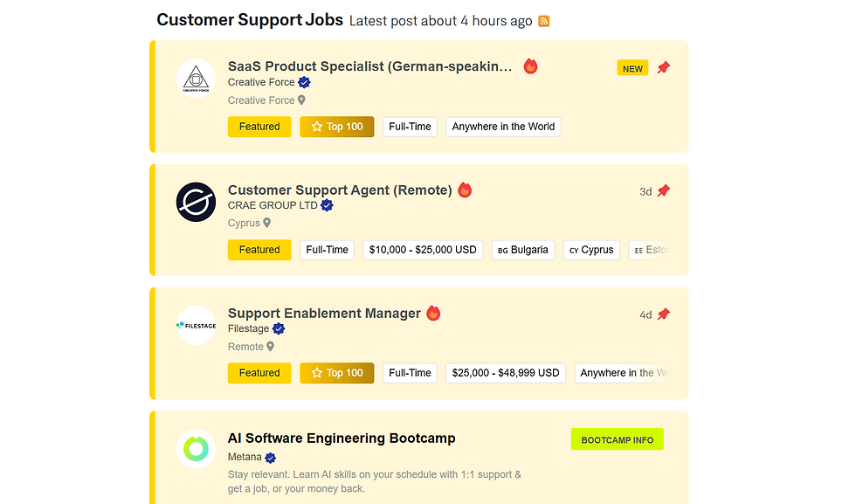The height and width of the screenshot is (504, 856).
Task: Open the Support Enablement Manager listing
Action: [x=324, y=313]
